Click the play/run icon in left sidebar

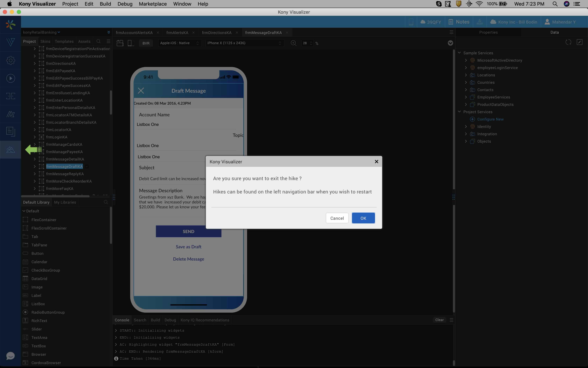click(x=10, y=78)
